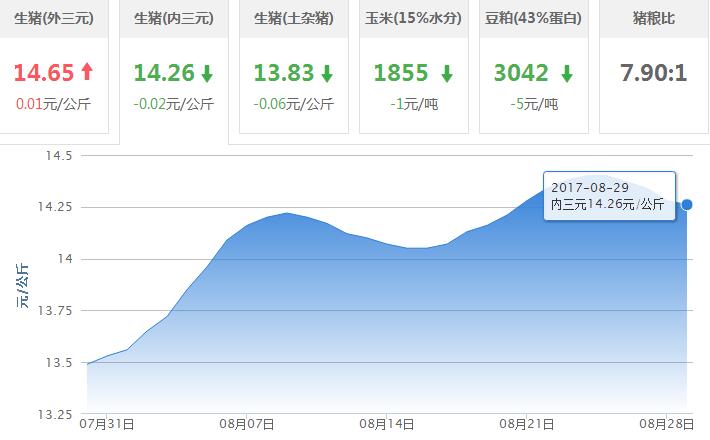The image size is (710, 440).
Task: Select the 生猪(内三元) tab header
Action: pyautogui.click(x=173, y=19)
